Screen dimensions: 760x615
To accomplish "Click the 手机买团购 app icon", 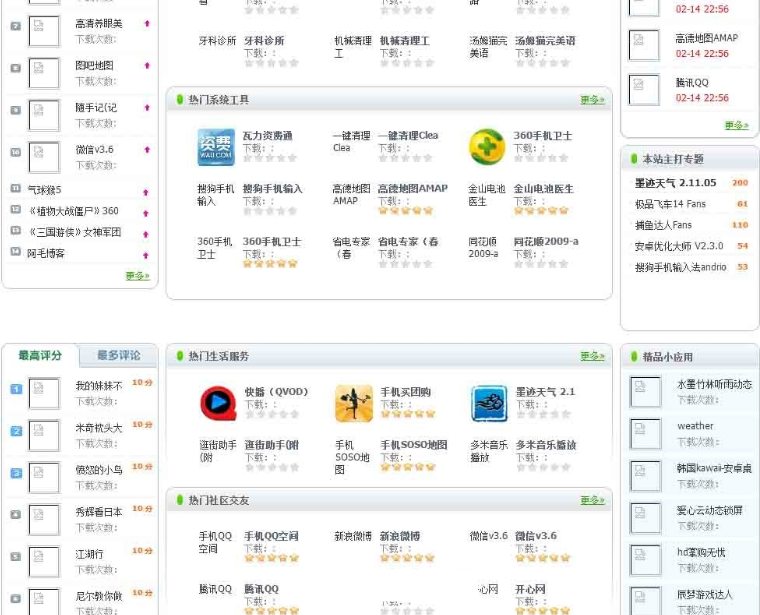I will 354,403.
